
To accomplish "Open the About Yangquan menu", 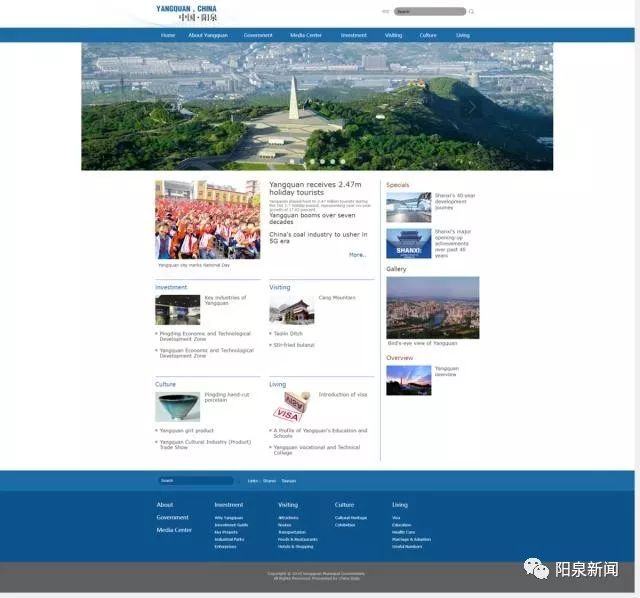I will [208, 35].
